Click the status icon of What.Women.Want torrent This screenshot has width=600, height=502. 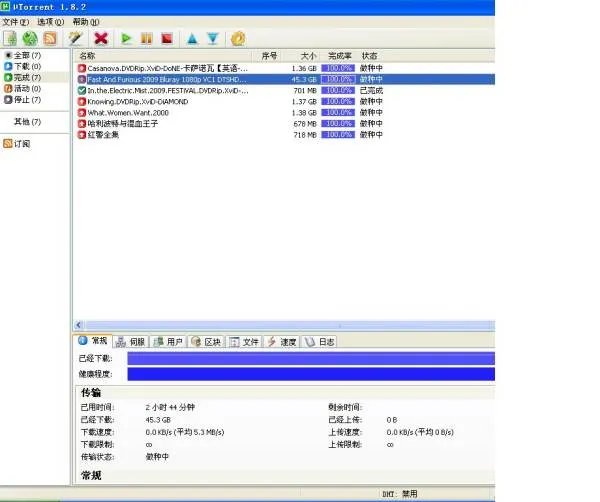(x=82, y=113)
